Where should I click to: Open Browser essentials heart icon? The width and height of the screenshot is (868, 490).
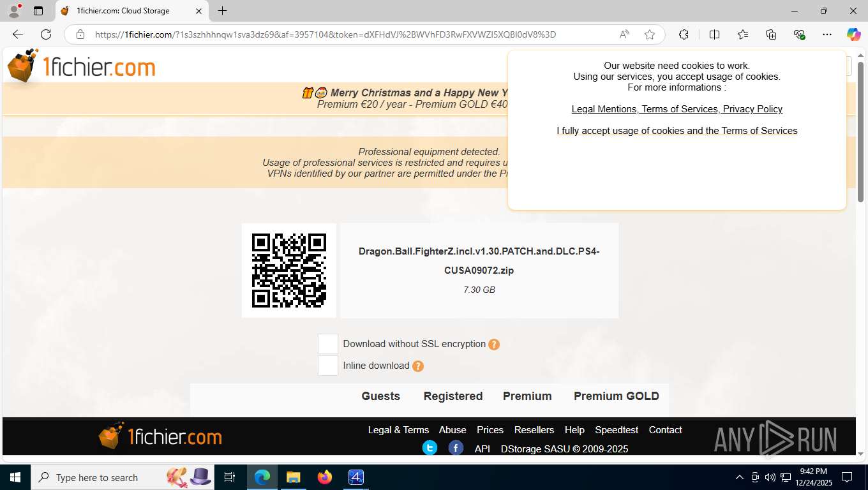(799, 34)
